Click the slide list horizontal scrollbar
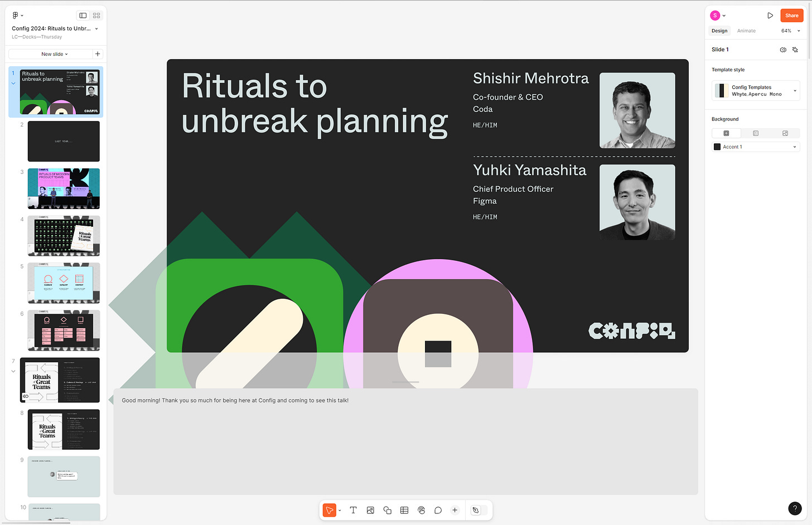Image resolution: width=812 pixels, height=525 pixels. pos(35,523)
